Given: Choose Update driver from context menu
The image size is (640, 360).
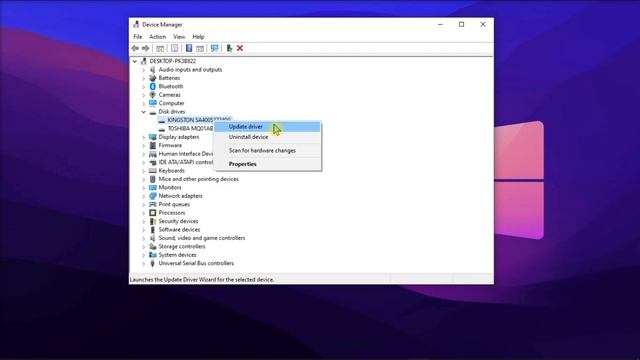Looking at the screenshot, I should tap(267, 127).
